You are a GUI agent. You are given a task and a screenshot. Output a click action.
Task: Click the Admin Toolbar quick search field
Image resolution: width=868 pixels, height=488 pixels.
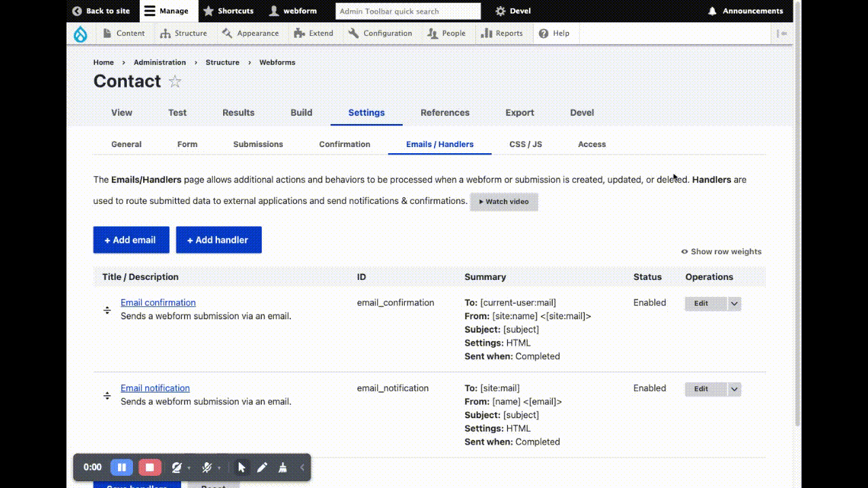408,11
